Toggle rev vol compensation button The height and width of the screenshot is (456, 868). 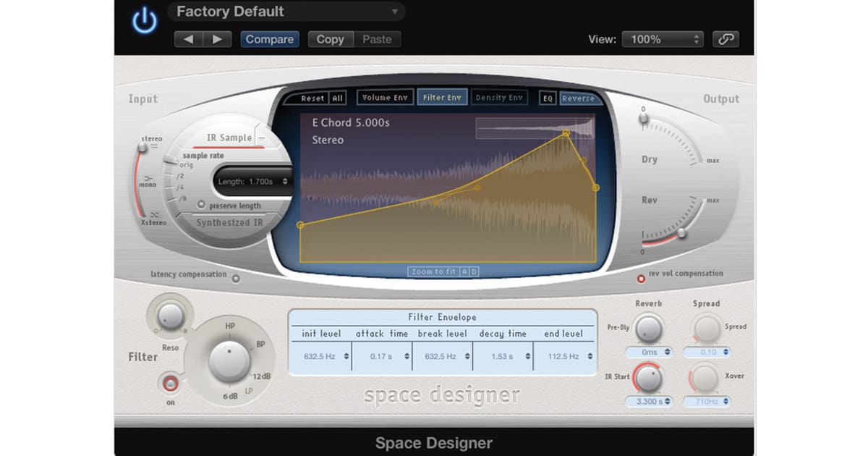coord(641,279)
